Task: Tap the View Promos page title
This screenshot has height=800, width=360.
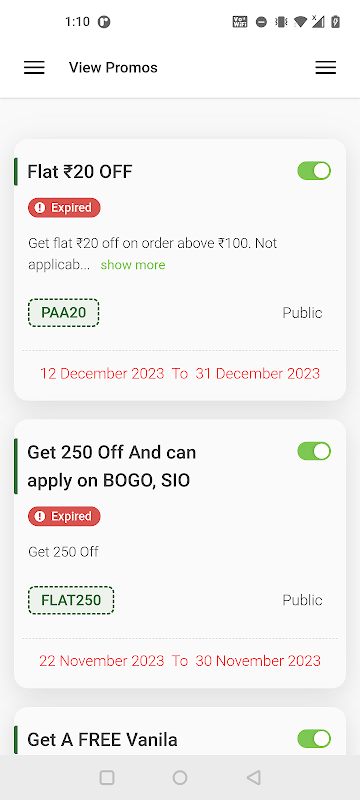Action: (113, 67)
